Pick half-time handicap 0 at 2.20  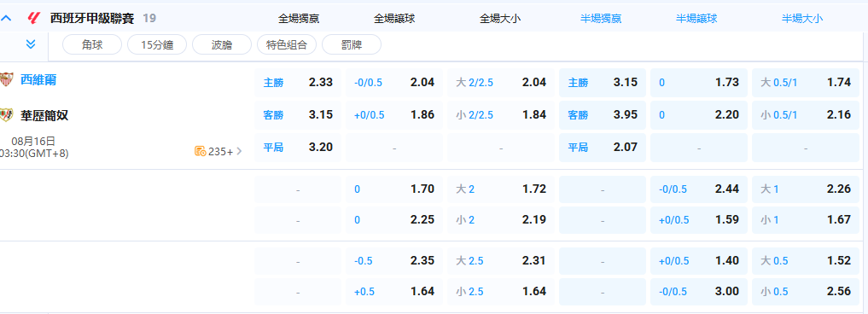point(699,115)
